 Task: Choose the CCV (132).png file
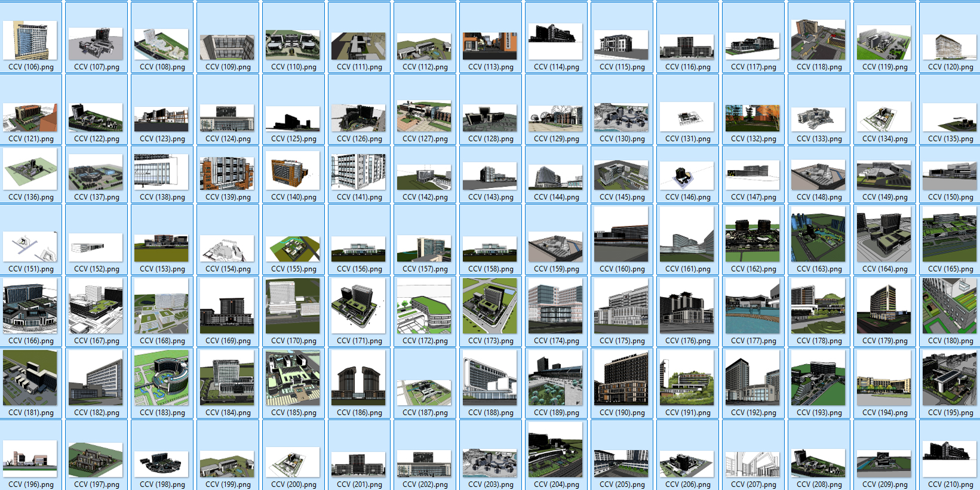pyautogui.click(x=752, y=118)
